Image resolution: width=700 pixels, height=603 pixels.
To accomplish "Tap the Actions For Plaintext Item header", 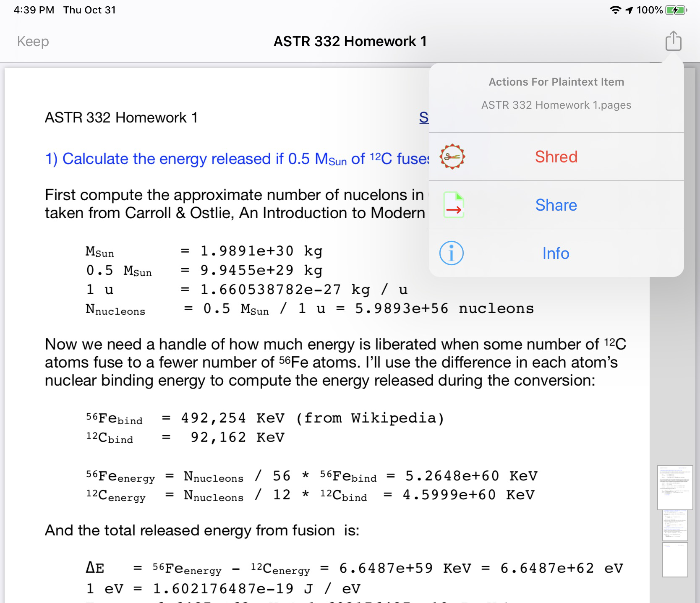I will 556,82.
